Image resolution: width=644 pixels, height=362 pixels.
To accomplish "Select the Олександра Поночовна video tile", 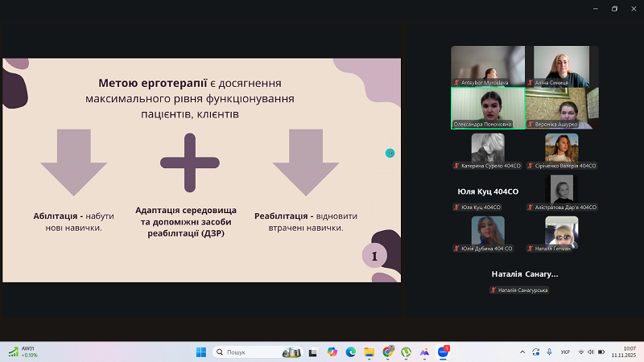I will pos(487,108).
